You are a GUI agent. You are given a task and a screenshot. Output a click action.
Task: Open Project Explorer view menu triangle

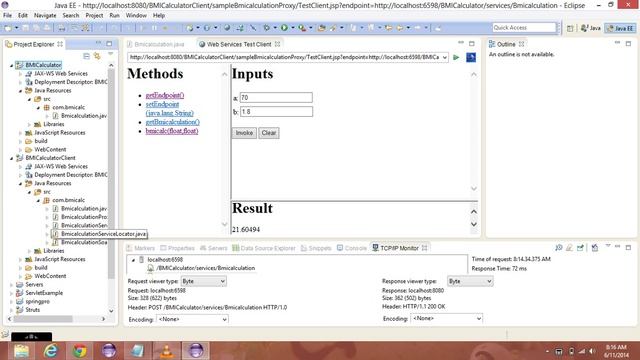[110, 54]
